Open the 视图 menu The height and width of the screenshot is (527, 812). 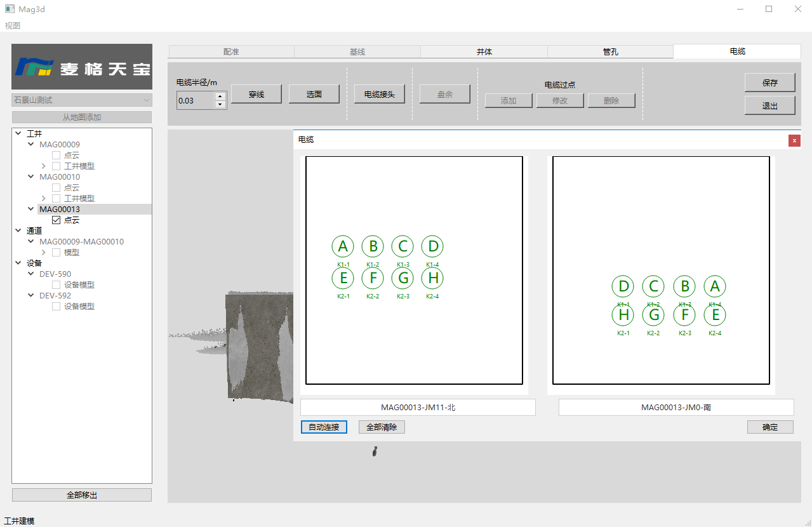click(x=13, y=26)
